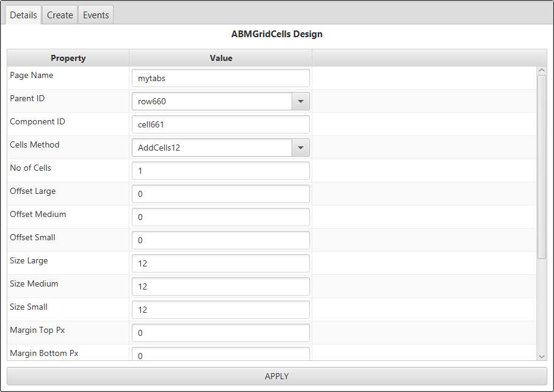Click the scrollbar down arrow
Screen dimensions: 554x392
(542, 356)
